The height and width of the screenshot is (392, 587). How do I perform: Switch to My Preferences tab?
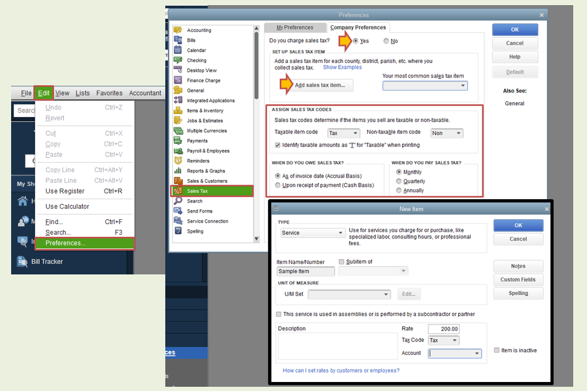[295, 28]
